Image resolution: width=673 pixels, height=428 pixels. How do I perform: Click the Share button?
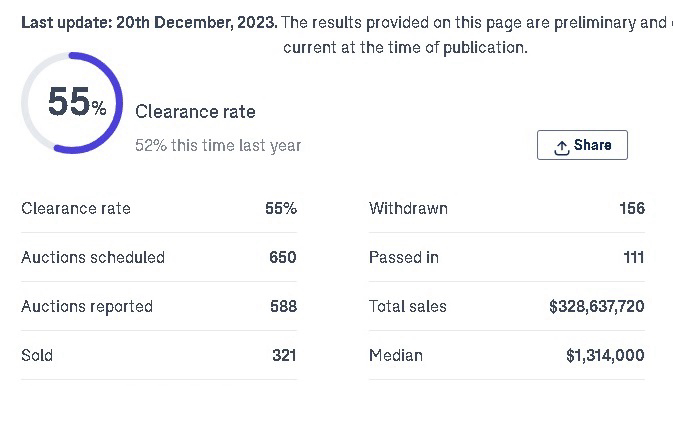point(582,145)
